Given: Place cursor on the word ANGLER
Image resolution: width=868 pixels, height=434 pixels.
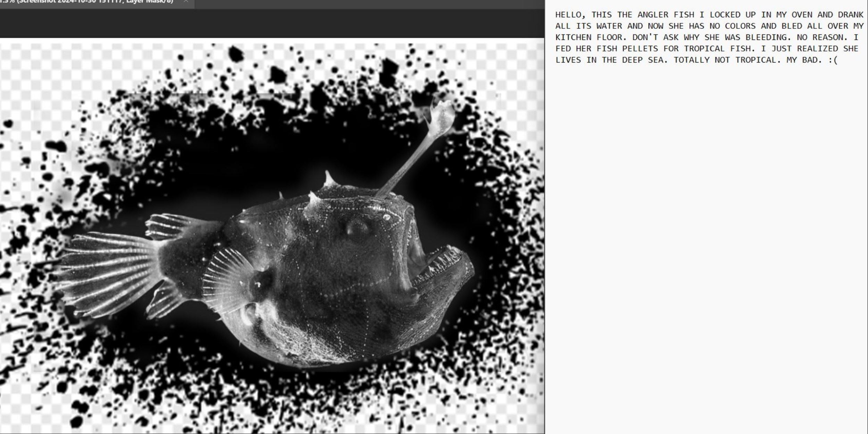Looking at the screenshot, I should coord(653,15).
